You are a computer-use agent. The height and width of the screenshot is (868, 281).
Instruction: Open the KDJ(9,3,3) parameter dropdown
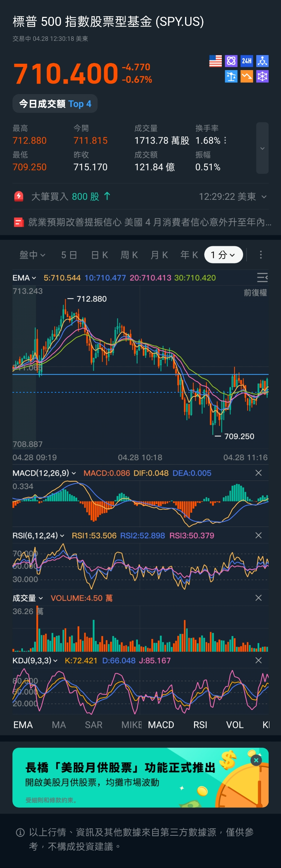(x=35, y=660)
